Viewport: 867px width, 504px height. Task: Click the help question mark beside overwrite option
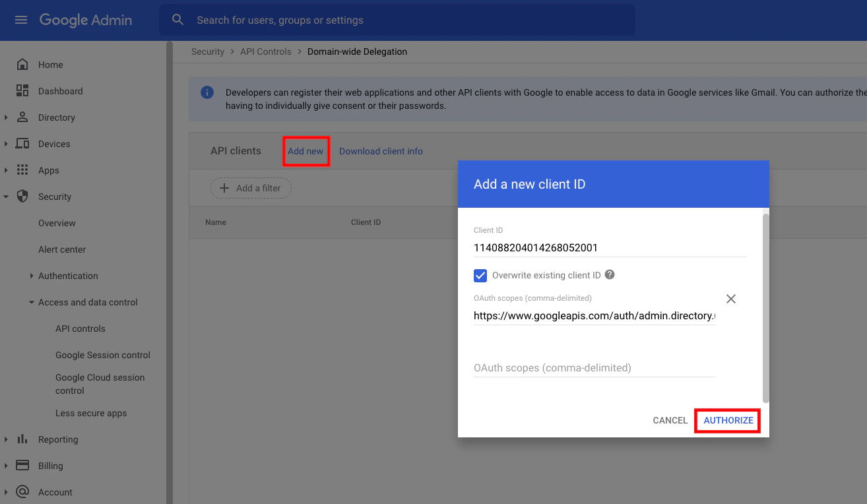608,275
